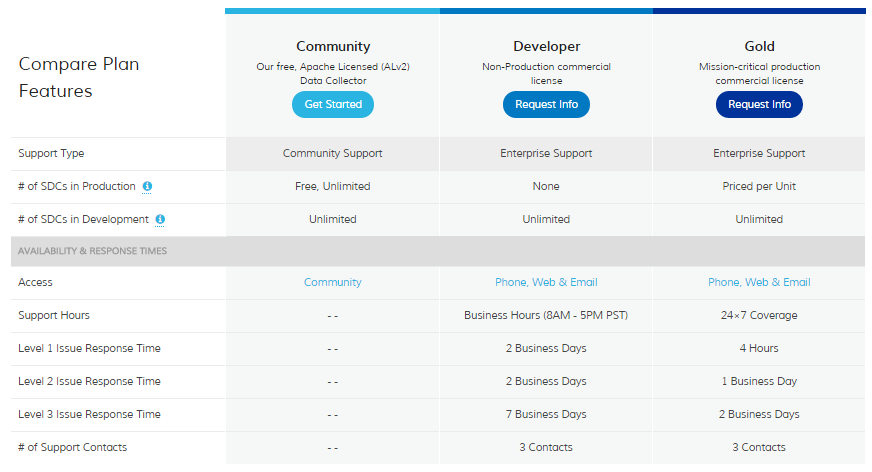Viewport: 872px width, 472px height.
Task: Click the Business Hours (8AM - 5PM PST) cell
Action: tap(546, 315)
